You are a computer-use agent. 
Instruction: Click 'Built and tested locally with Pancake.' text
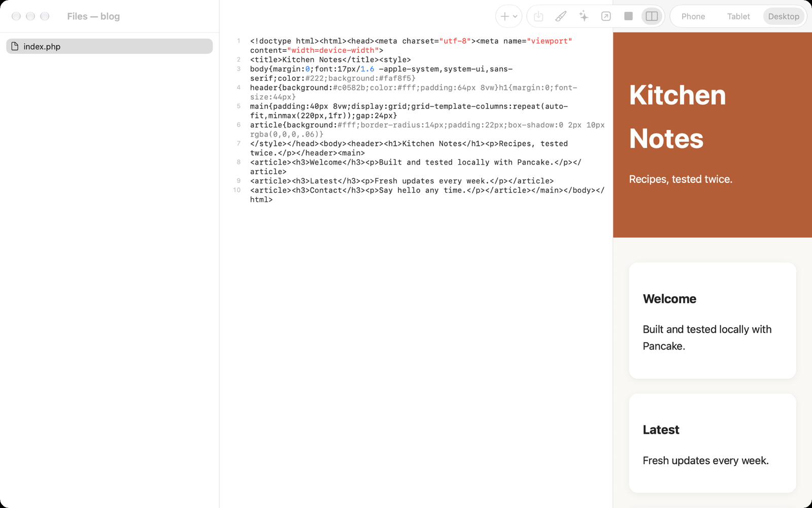[707, 338]
